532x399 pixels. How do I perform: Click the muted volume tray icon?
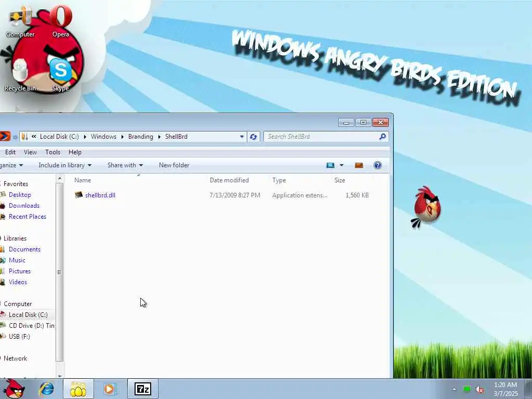[480, 389]
